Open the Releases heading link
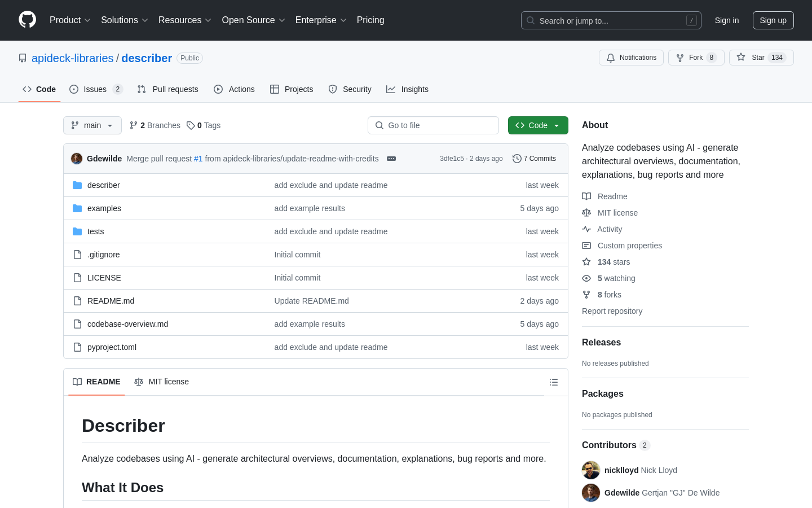This screenshot has height=508, width=812. [x=601, y=343]
